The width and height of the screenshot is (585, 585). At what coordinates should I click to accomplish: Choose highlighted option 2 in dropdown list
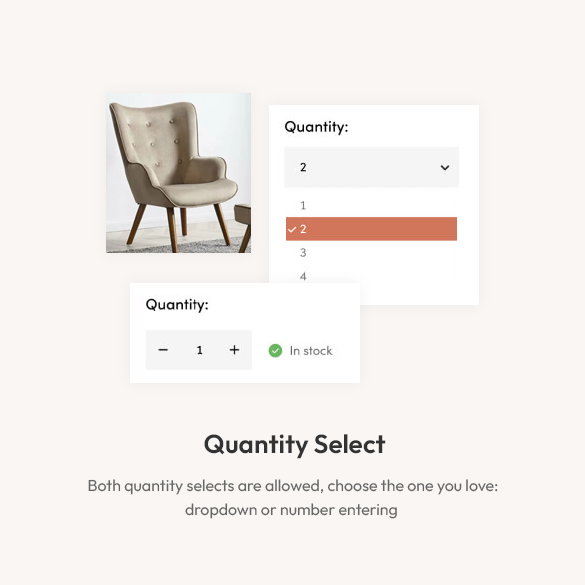click(x=371, y=229)
